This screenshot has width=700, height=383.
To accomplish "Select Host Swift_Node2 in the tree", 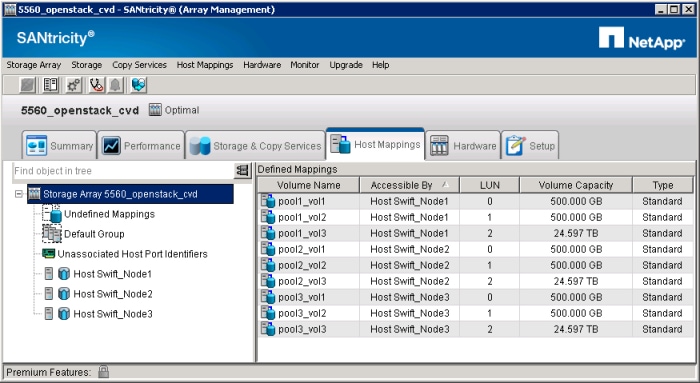I will [x=113, y=294].
